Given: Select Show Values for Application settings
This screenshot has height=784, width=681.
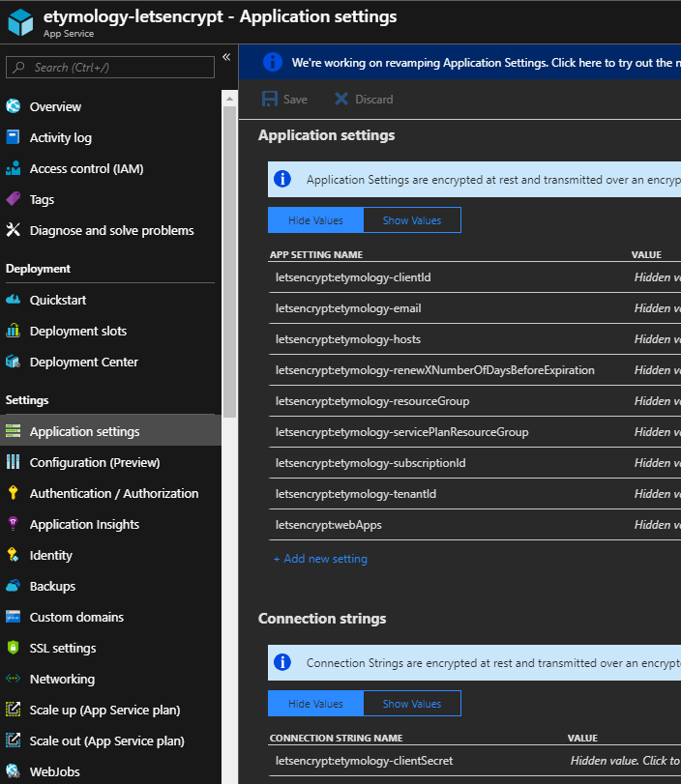Looking at the screenshot, I should pos(412,220).
